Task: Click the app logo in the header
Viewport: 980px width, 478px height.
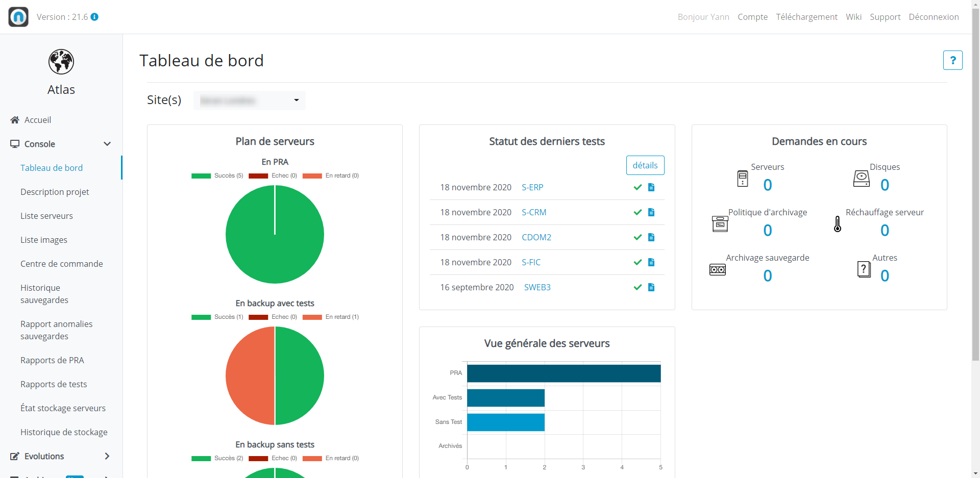Action: [18, 17]
